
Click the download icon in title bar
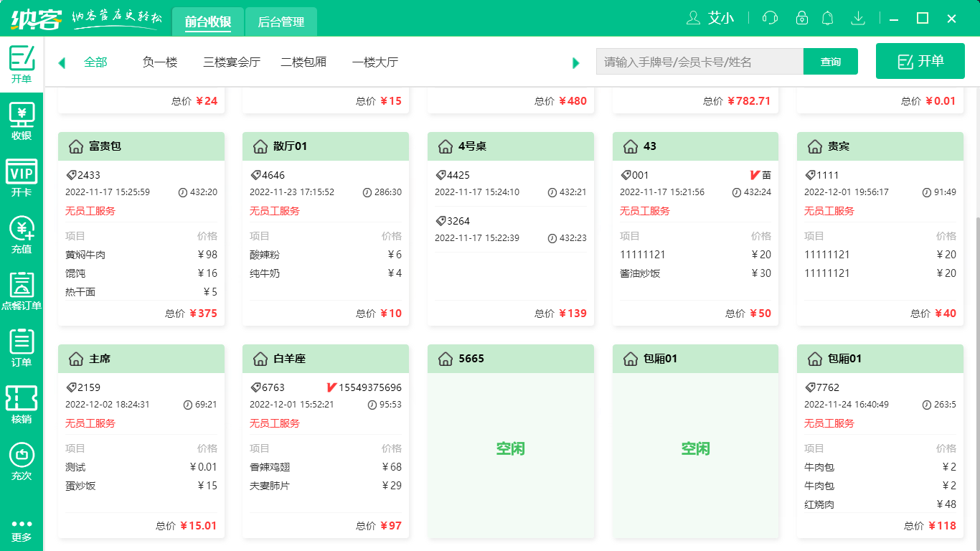pyautogui.click(x=858, y=18)
